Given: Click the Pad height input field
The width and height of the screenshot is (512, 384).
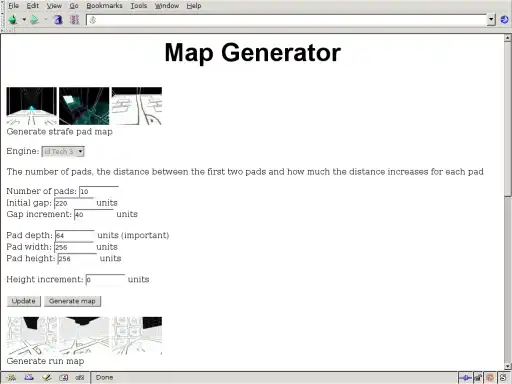Looking at the screenshot, I should pos(77,259).
